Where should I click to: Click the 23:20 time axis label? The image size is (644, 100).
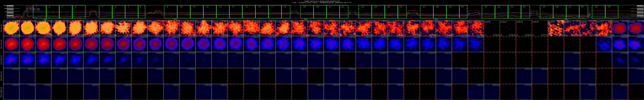306,19
